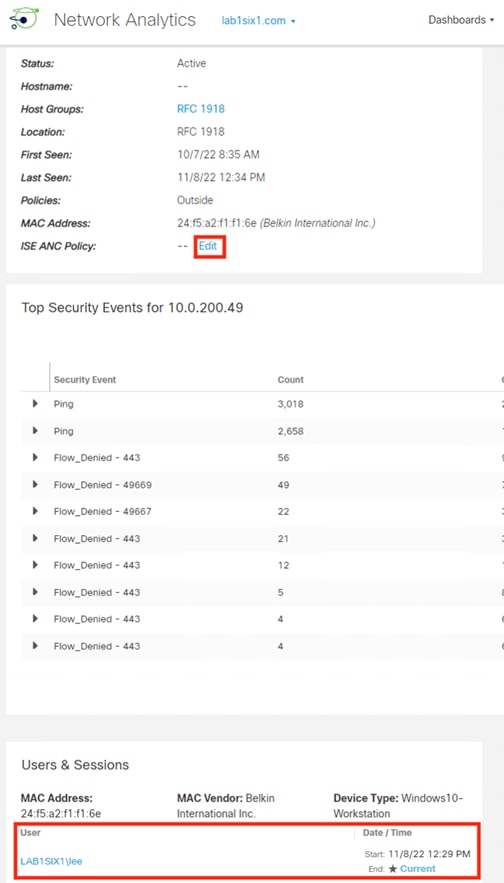504x883 pixels.
Task: Click the count cell 2,658
Action: pos(291,431)
